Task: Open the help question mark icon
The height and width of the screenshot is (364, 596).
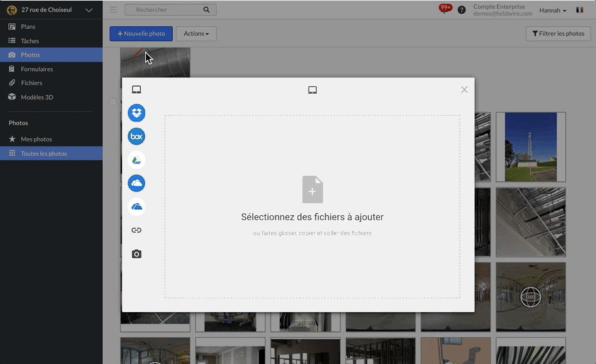Action: click(461, 10)
